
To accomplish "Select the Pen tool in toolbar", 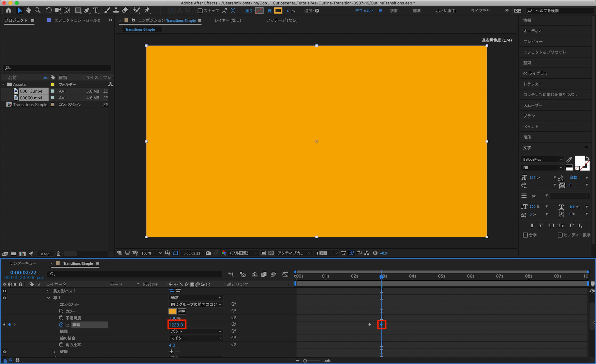I will coord(87,10).
